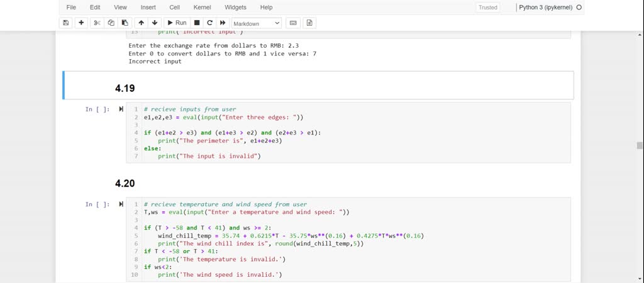The height and width of the screenshot is (283, 644).
Task: Open the Cell menu
Action: [x=174, y=8]
